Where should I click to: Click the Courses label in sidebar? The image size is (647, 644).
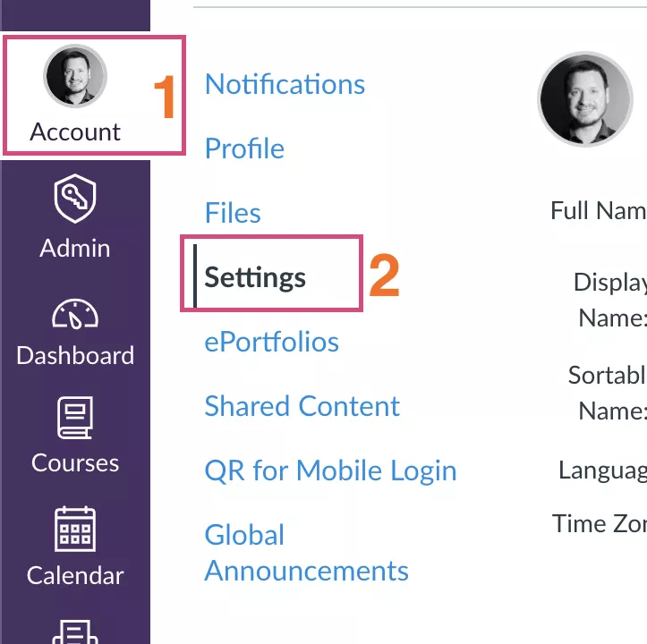75,462
